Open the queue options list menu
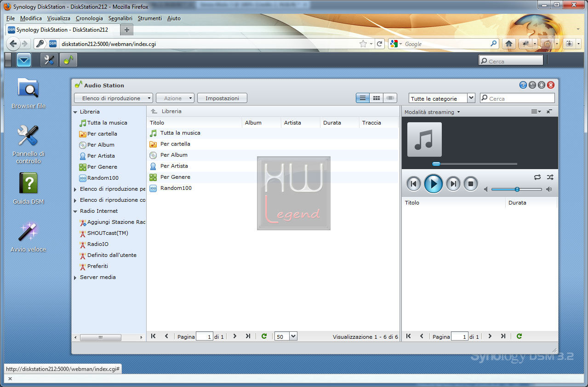Screen dimensions: 588x387 pyautogui.click(x=536, y=112)
